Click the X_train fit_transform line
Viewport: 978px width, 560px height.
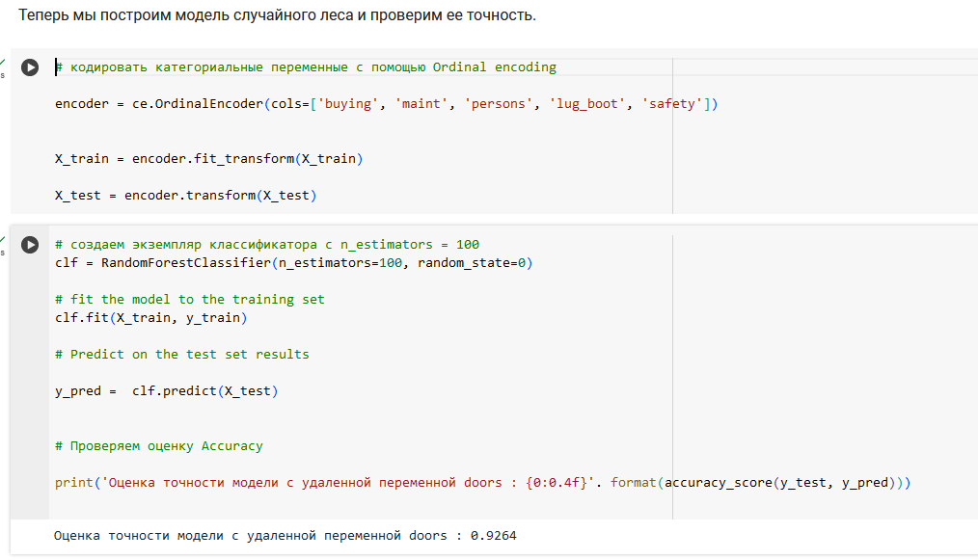(208, 159)
